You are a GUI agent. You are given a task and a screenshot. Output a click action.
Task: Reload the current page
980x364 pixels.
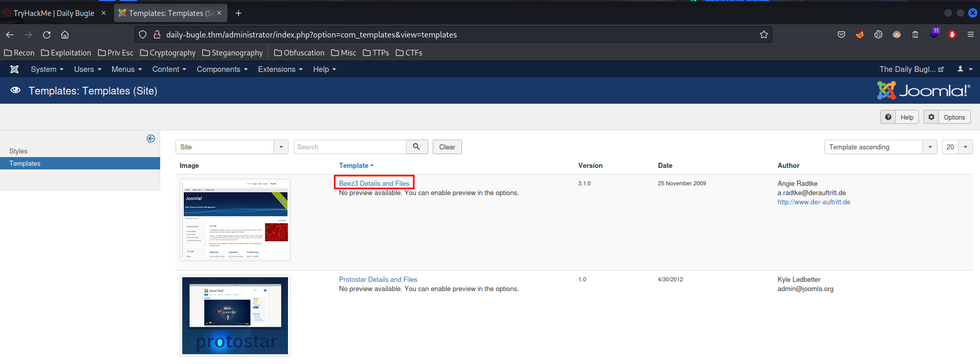coord(47,34)
